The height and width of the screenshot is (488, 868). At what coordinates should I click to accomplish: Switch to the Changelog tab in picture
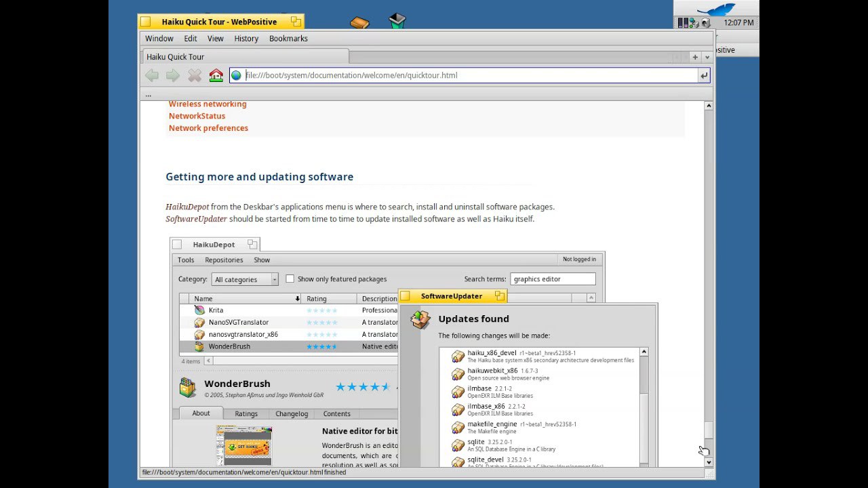292,414
